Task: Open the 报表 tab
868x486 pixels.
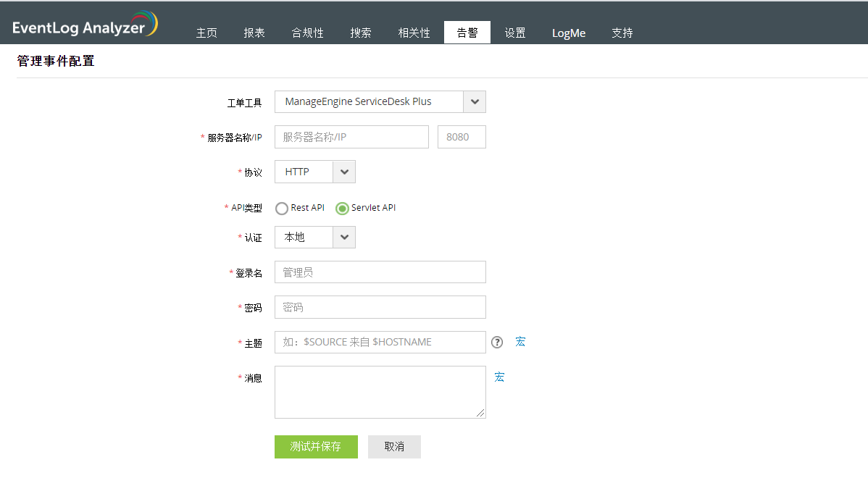Action: pos(254,33)
